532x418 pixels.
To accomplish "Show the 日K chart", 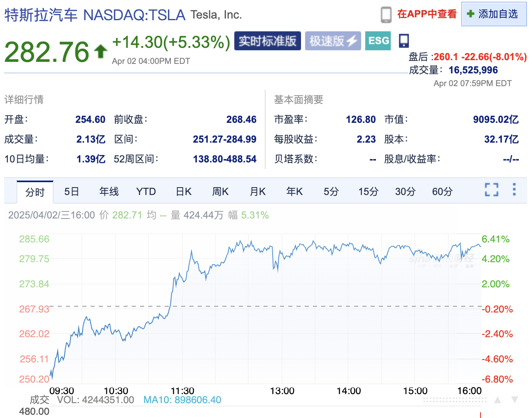I will click(184, 192).
